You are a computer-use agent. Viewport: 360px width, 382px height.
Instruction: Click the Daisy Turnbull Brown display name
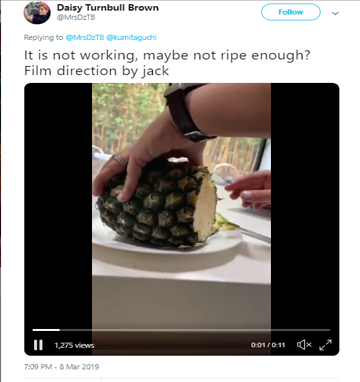[x=108, y=8]
